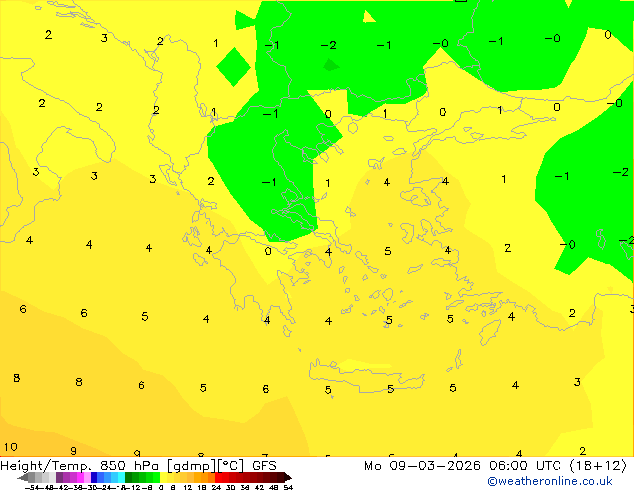Click the dark green legend segment
This screenshot has width=634, height=490.
tap(128, 477)
